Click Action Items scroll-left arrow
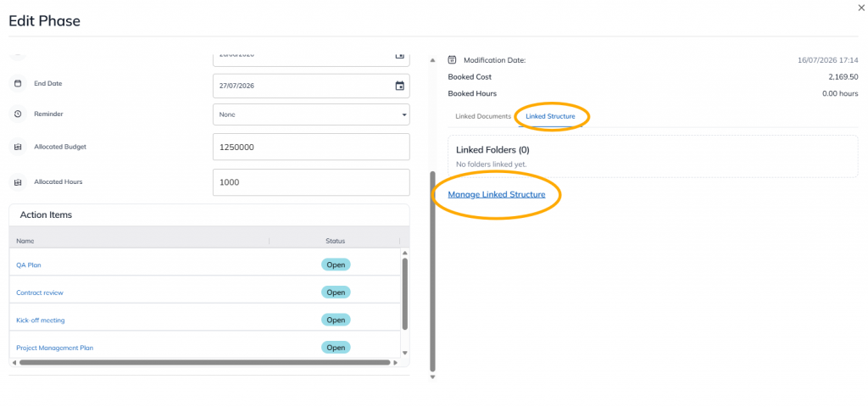The height and width of the screenshot is (407, 868). pos(14,363)
